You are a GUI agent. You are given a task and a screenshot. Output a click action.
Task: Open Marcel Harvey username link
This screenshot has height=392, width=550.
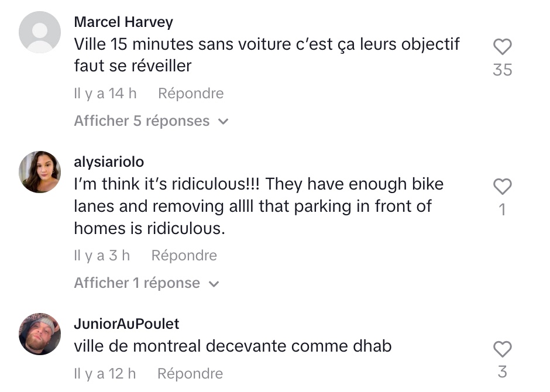pyautogui.click(x=123, y=22)
